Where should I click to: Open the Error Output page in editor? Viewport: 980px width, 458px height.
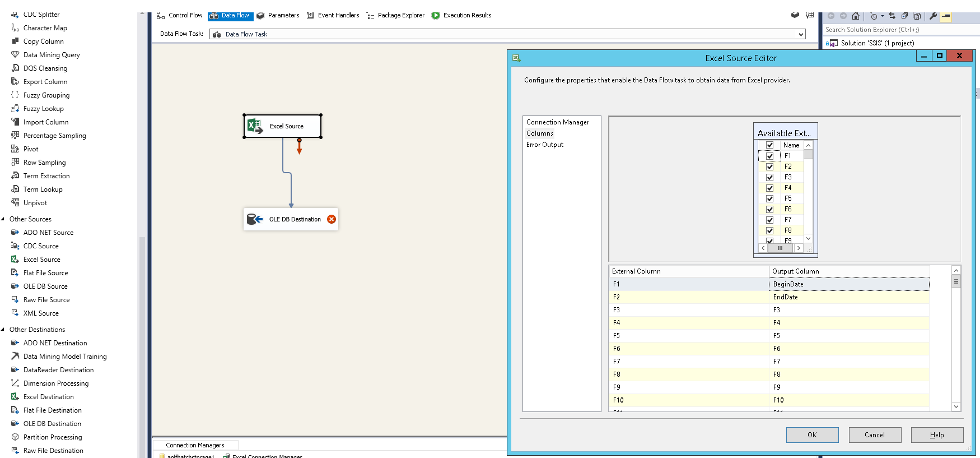point(545,145)
